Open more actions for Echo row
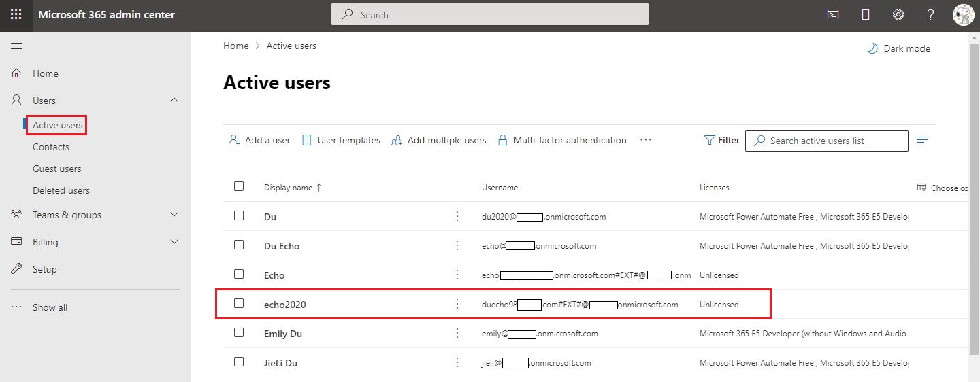980x382 pixels. [457, 275]
